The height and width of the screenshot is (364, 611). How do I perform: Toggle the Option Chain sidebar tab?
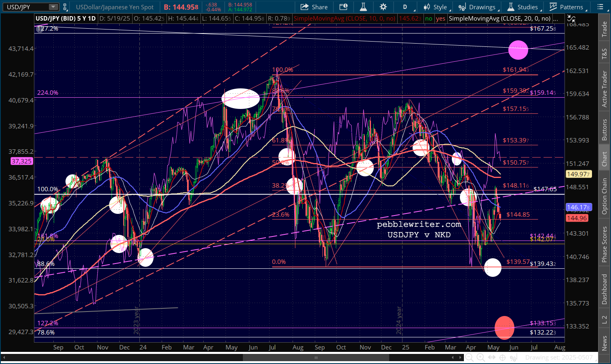pyautogui.click(x=605, y=196)
